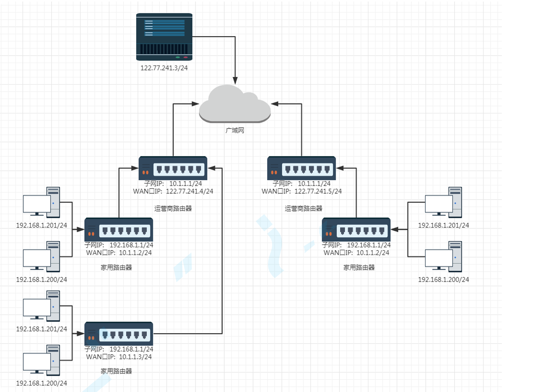The image size is (535, 392).
Task: Click 运营商路由器 label under the 122.77.241.5 router
Action: [x=303, y=208]
